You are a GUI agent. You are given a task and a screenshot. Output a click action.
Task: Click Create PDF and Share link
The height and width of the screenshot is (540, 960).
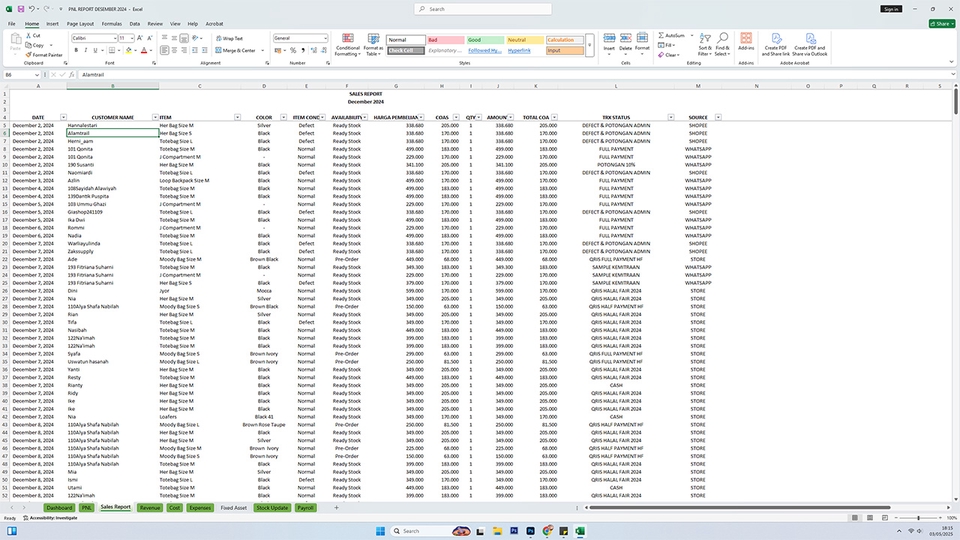(x=776, y=45)
